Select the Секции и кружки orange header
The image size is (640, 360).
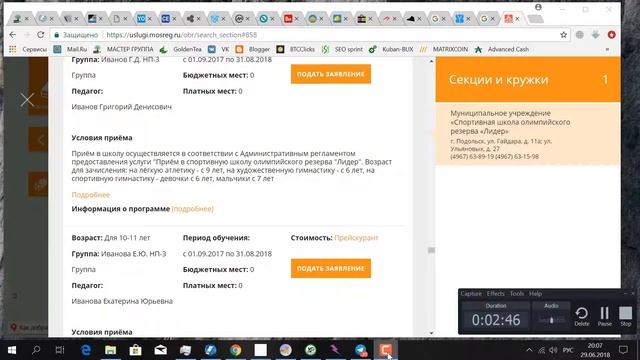pos(528,80)
